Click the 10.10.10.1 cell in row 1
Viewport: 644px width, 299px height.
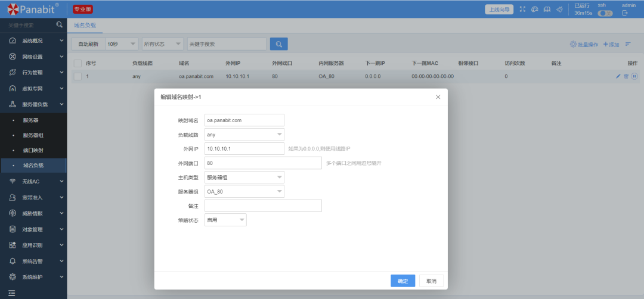point(237,76)
